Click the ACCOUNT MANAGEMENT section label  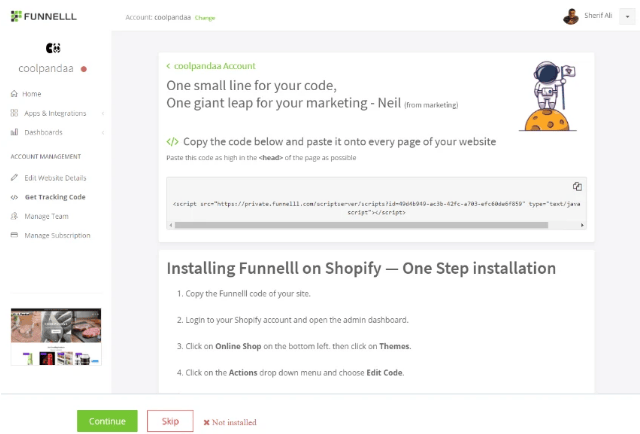(46, 156)
